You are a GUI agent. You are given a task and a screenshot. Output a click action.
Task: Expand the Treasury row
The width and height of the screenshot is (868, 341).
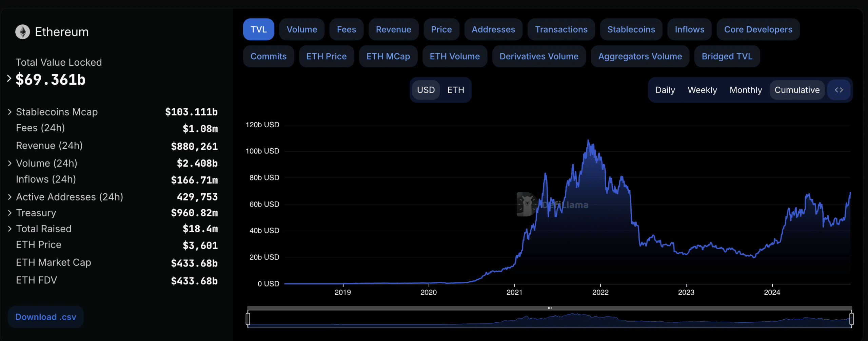click(x=9, y=213)
